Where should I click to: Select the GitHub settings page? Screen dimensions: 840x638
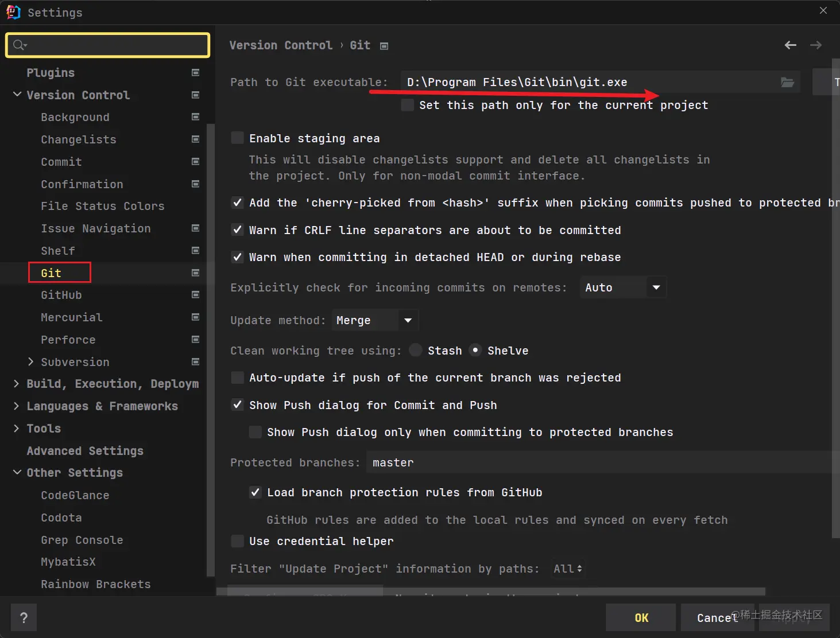pyautogui.click(x=61, y=295)
